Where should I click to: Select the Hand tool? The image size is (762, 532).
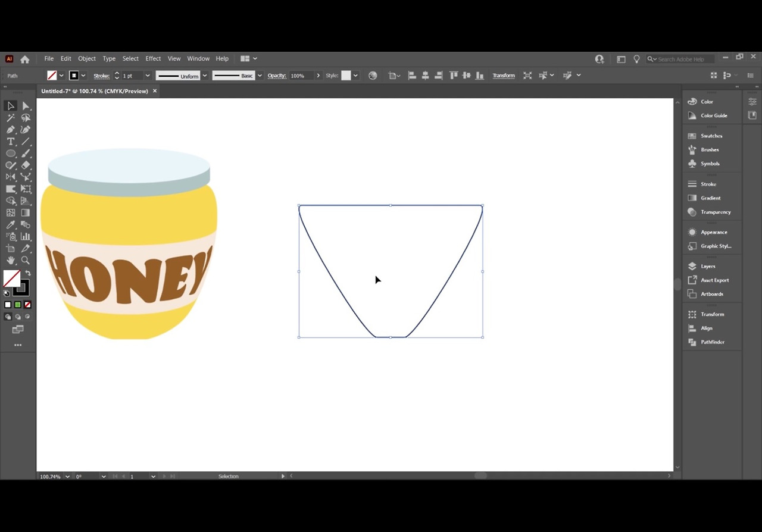pos(11,261)
